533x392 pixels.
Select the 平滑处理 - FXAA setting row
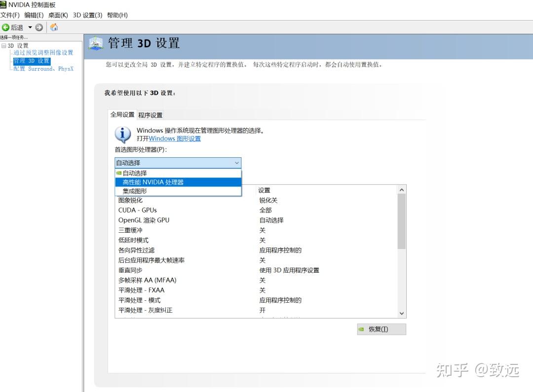click(256, 290)
